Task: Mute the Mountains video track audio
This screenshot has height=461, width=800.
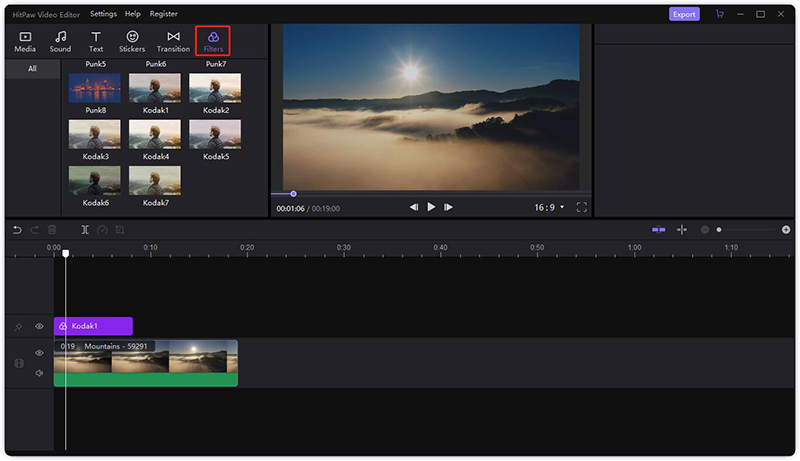Action: [39, 373]
